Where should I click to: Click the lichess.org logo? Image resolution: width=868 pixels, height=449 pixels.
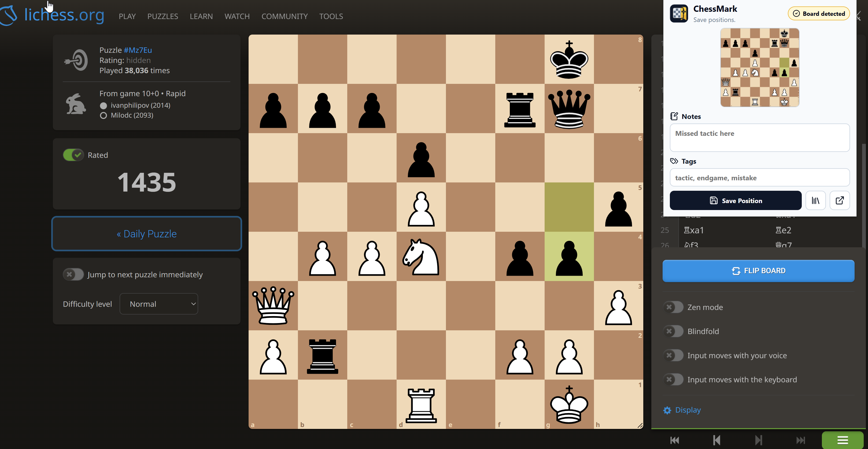tap(52, 15)
